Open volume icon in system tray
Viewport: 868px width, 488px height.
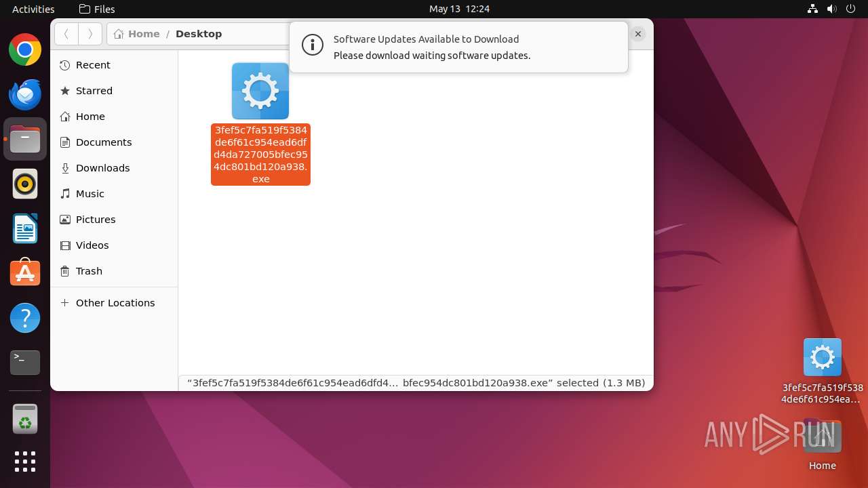pos(831,9)
